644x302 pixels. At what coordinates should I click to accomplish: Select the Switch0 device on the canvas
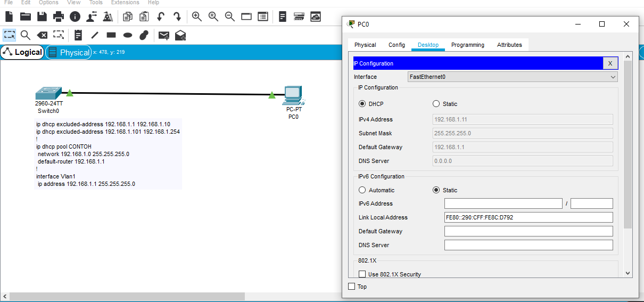coord(48,93)
